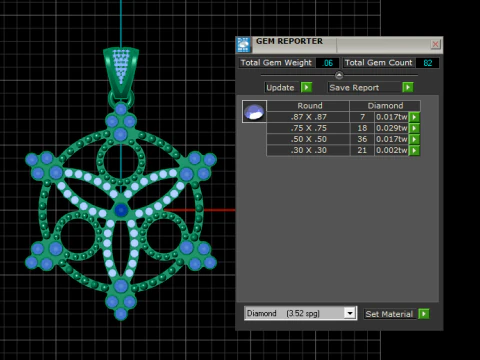Click the Gem Reporter panel icon
This screenshot has width=480, height=360.
243,45
